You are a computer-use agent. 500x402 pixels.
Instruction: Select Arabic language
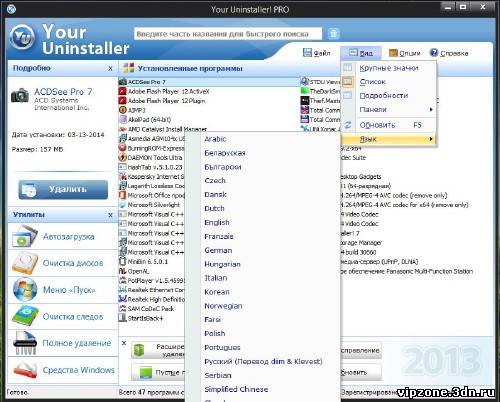215,139
